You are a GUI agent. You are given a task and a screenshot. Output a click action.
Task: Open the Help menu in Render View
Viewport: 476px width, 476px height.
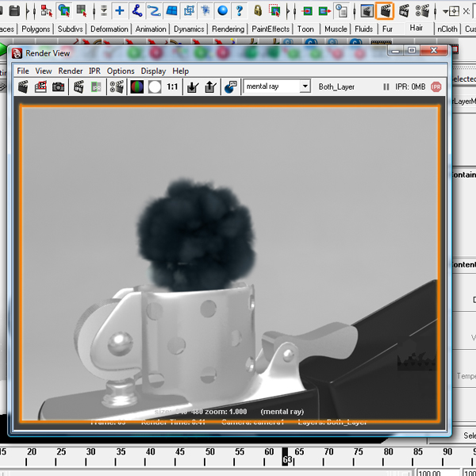[x=181, y=71]
